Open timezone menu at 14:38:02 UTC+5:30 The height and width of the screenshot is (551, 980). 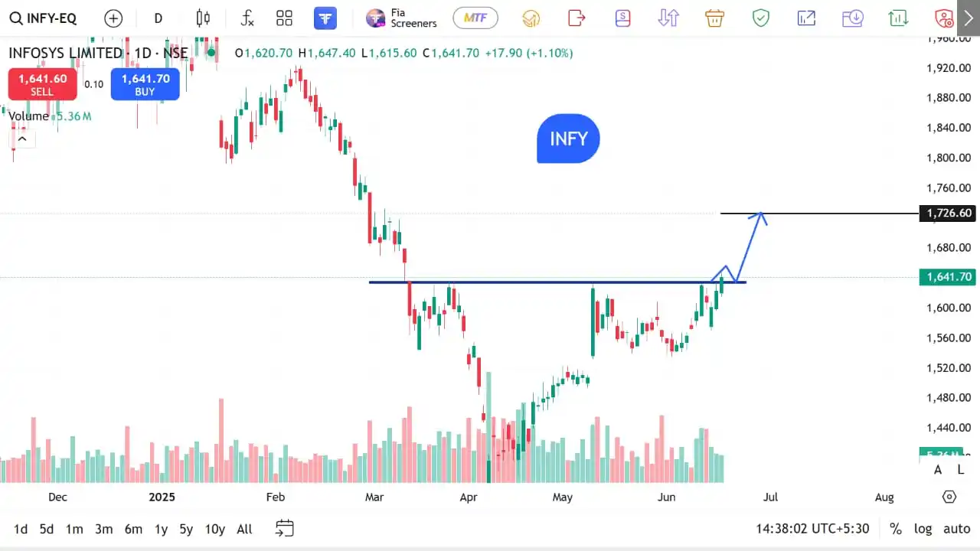pos(812,529)
